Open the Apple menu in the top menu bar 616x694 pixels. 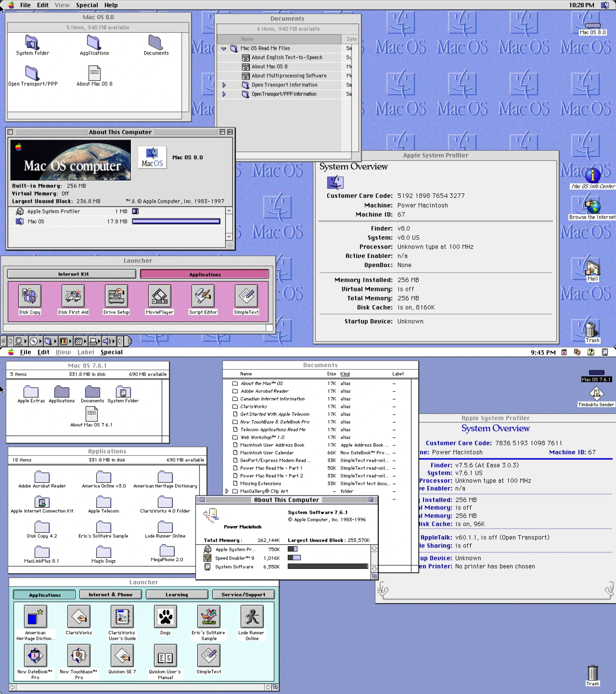(x=11, y=5)
